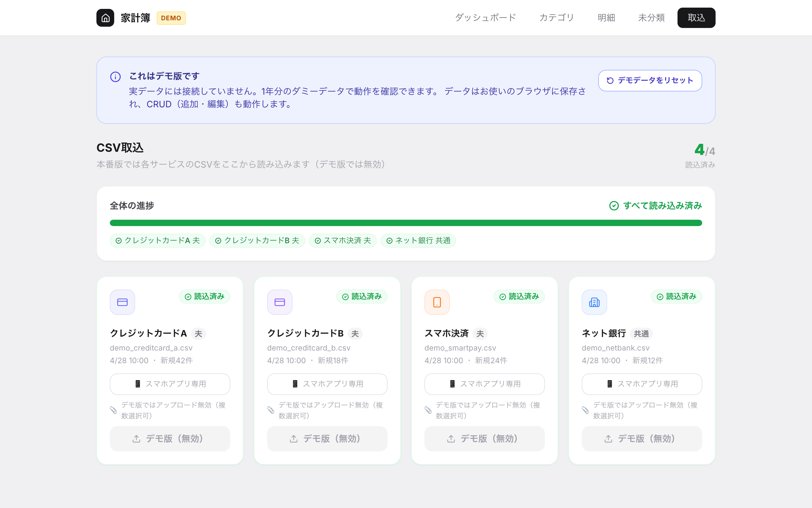
Task: Click the 新規42件 count text
Action: (176, 360)
